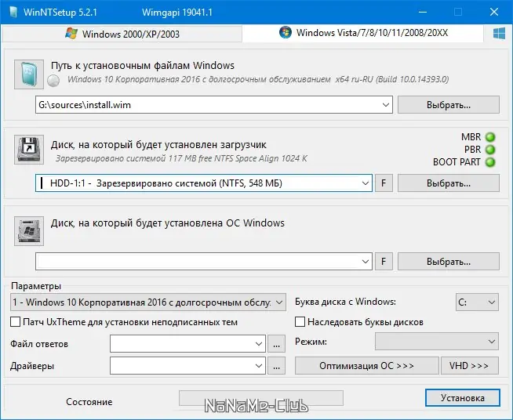Click the F button beside installation drive

(x=384, y=262)
